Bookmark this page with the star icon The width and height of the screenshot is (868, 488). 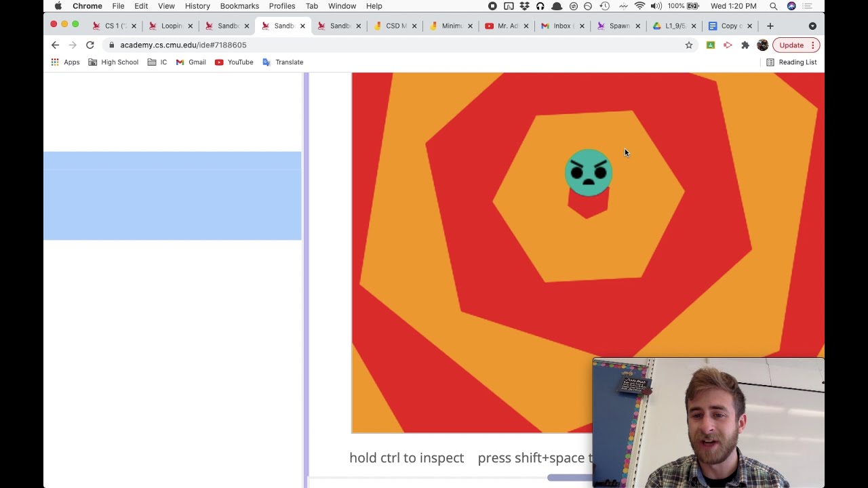point(689,45)
